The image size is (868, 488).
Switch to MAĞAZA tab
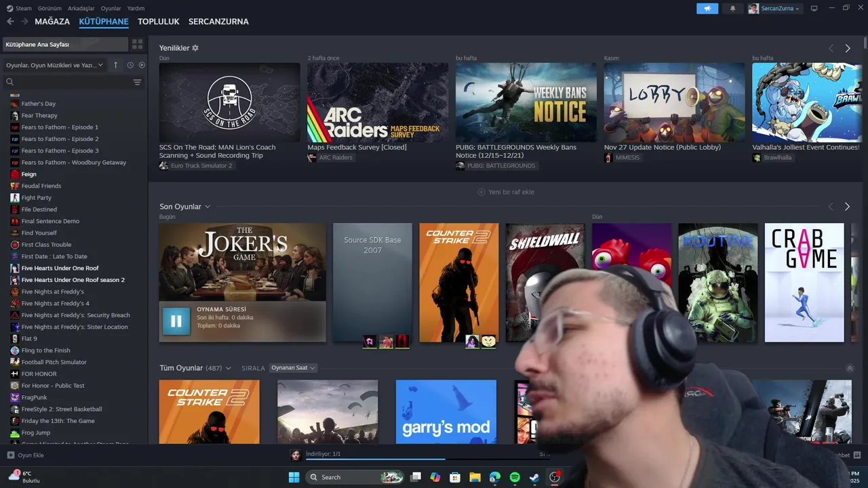[52, 22]
